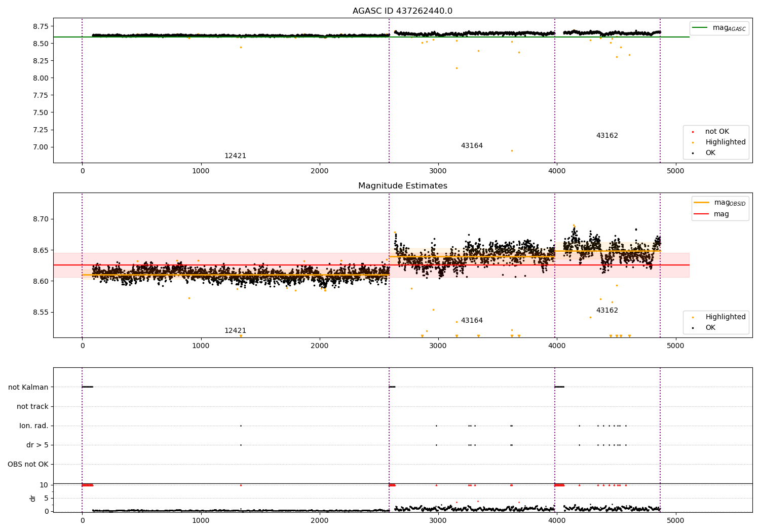Click 'Highlighted' legend entry in Magnitude Estimates plot
Screen dimensions: 760x532
pyautogui.click(x=726, y=317)
